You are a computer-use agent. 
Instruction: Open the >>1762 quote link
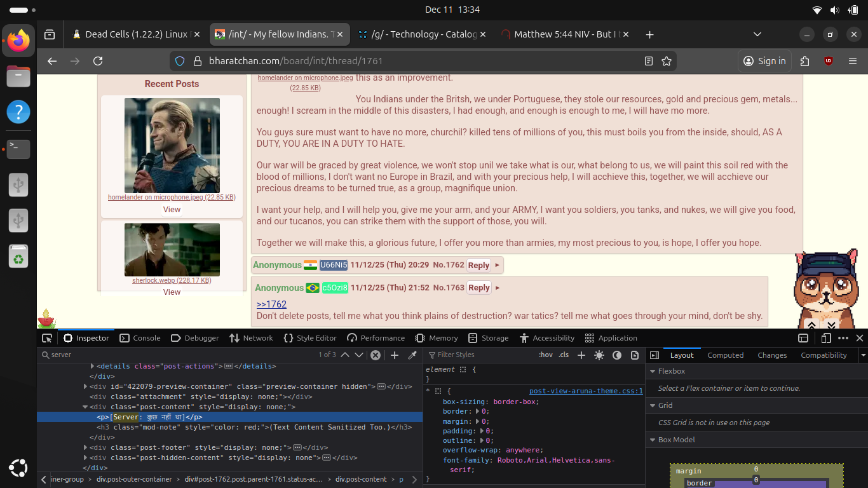tap(271, 304)
